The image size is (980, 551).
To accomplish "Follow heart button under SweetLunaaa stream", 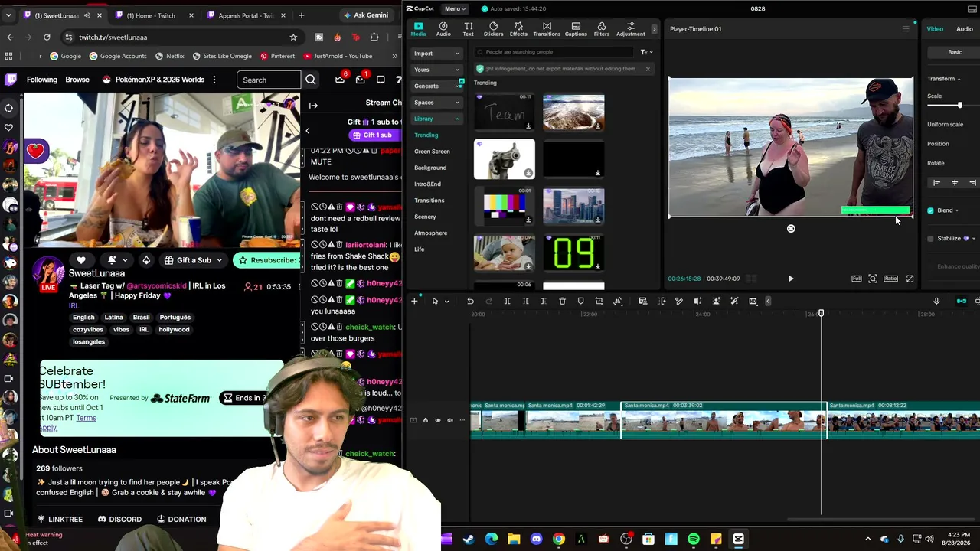I will (x=81, y=260).
